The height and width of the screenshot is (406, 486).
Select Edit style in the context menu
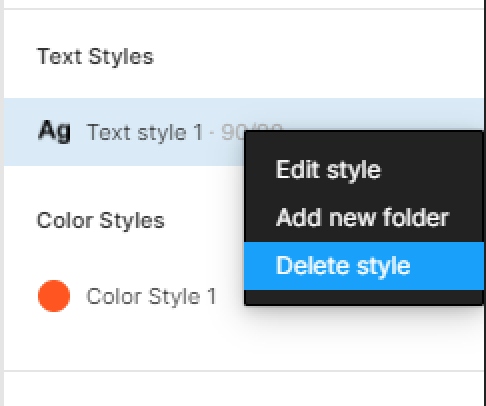pyautogui.click(x=364, y=170)
